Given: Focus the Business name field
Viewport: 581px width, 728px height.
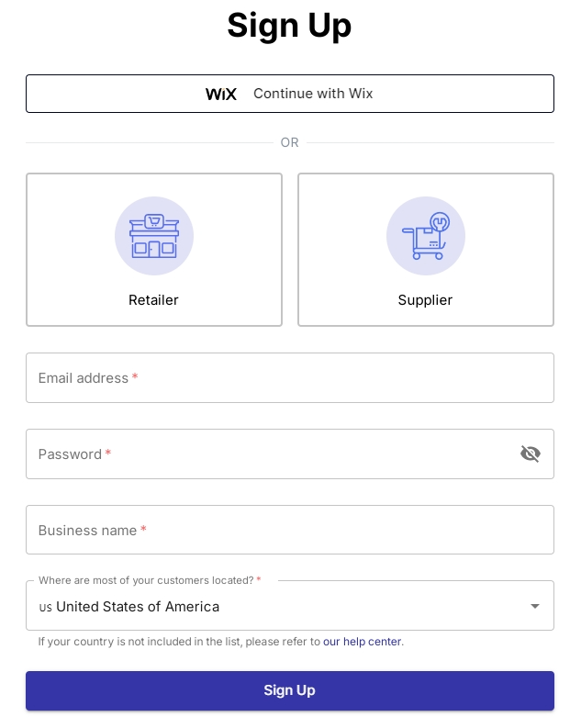Looking at the screenshot, I should (x=289, y=530).
